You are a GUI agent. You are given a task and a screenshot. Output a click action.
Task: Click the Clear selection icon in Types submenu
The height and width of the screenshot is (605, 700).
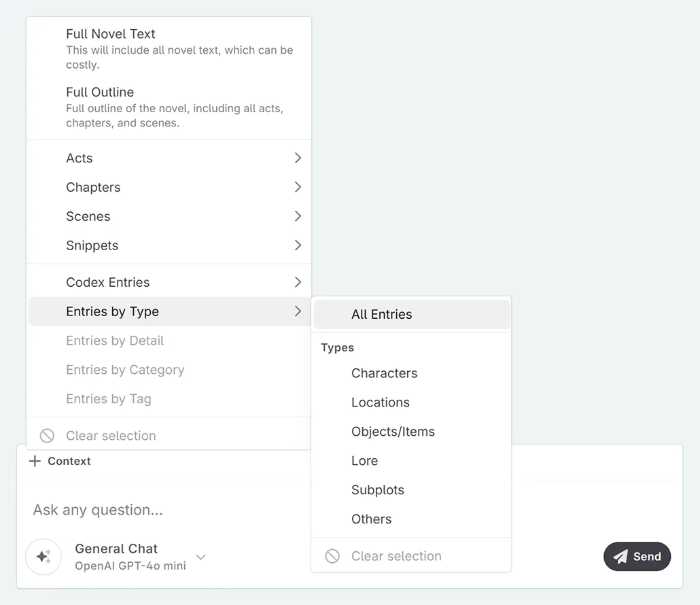tap(332, 556)
